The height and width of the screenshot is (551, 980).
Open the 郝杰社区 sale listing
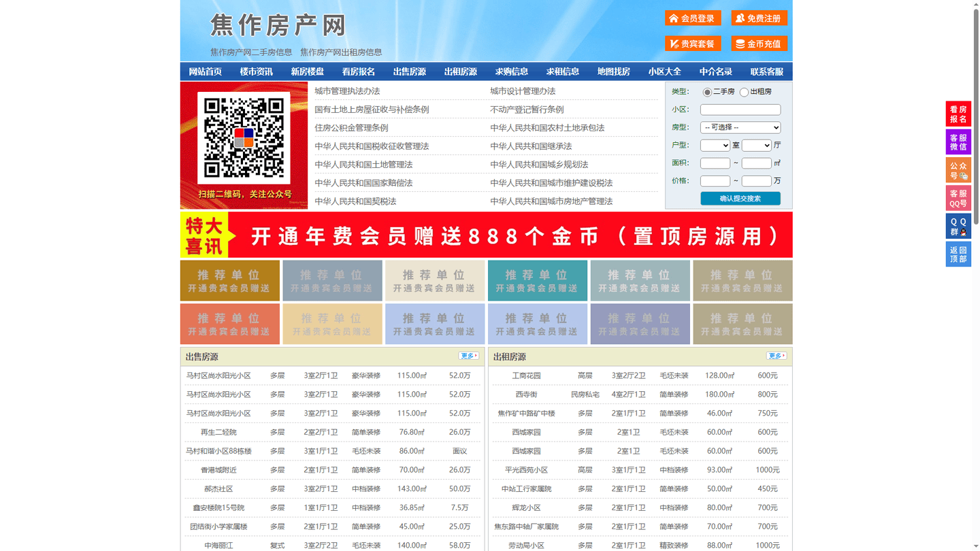point(218,489)
